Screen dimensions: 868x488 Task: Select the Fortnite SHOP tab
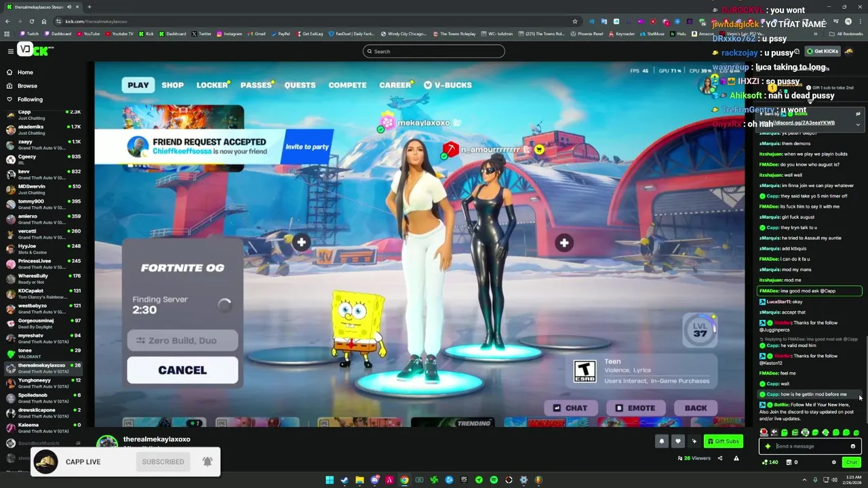pos(172,85)
